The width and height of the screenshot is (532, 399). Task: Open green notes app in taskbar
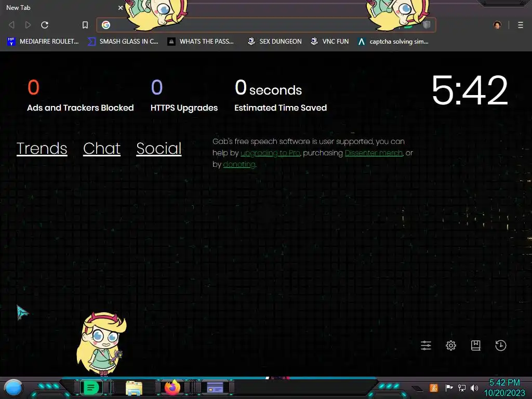coord(91,388)
